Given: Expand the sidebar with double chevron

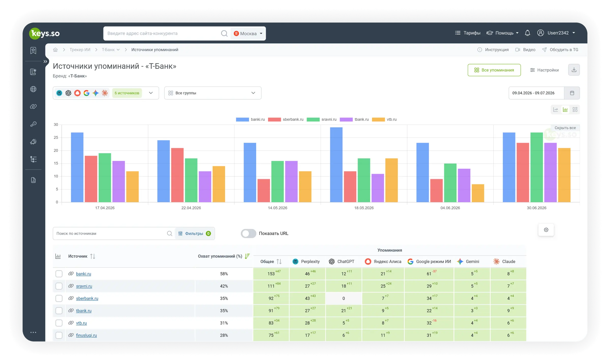Looking at the screenshot, I should coord(45,61).
